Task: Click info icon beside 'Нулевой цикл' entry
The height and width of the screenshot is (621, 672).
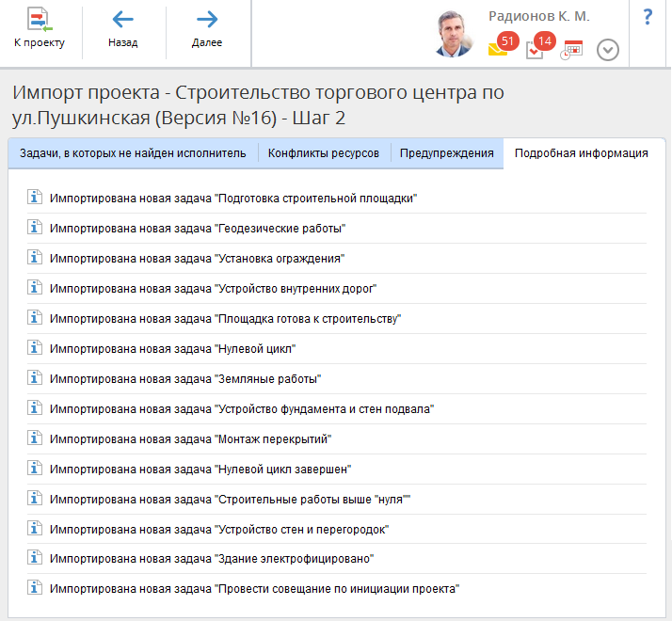Action: click(36, 348)
